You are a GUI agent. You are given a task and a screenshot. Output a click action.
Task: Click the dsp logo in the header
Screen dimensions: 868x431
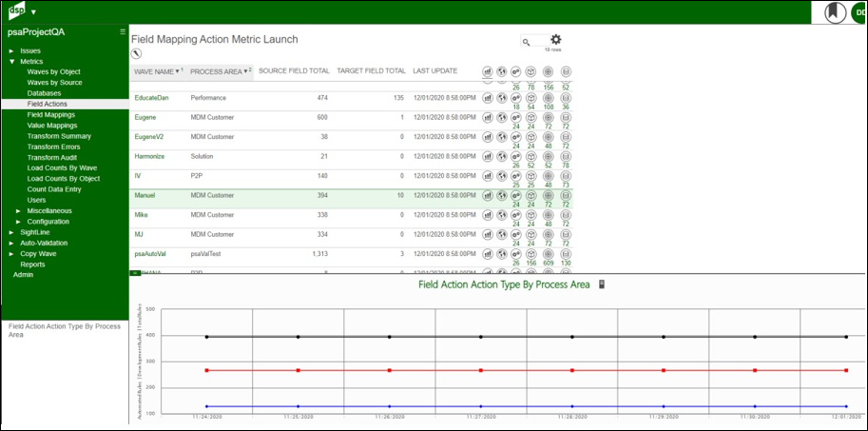(16, 10)
